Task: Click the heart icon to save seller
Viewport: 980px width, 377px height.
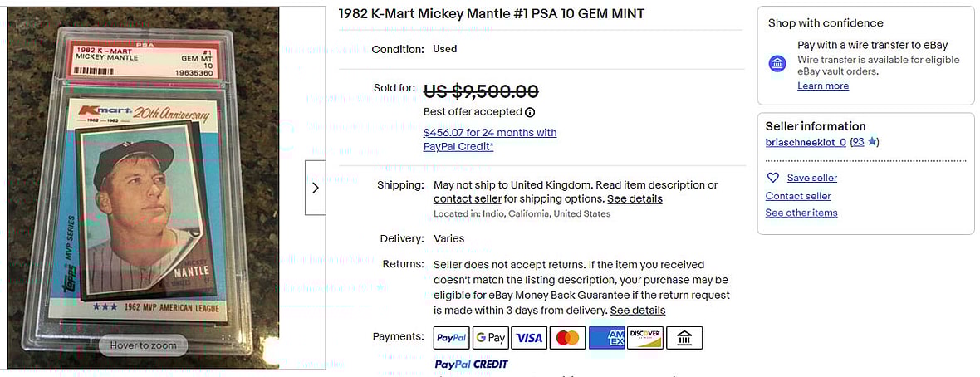Action: [x=773, y=178]
